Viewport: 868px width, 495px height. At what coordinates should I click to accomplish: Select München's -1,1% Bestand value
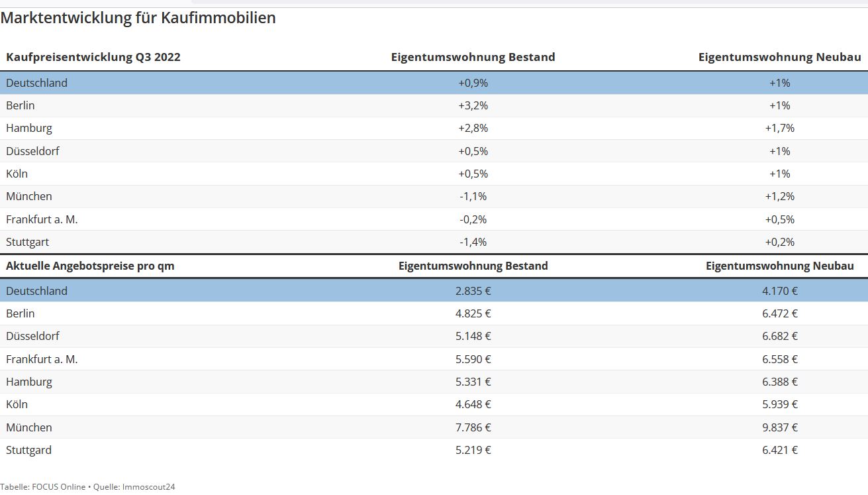pos(473,196)
